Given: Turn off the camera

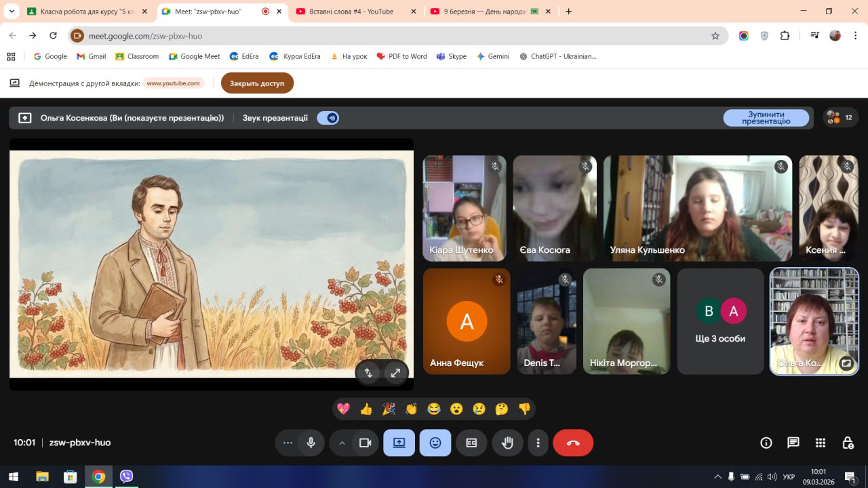Looking at the screenshot, I should click(365, 443).
